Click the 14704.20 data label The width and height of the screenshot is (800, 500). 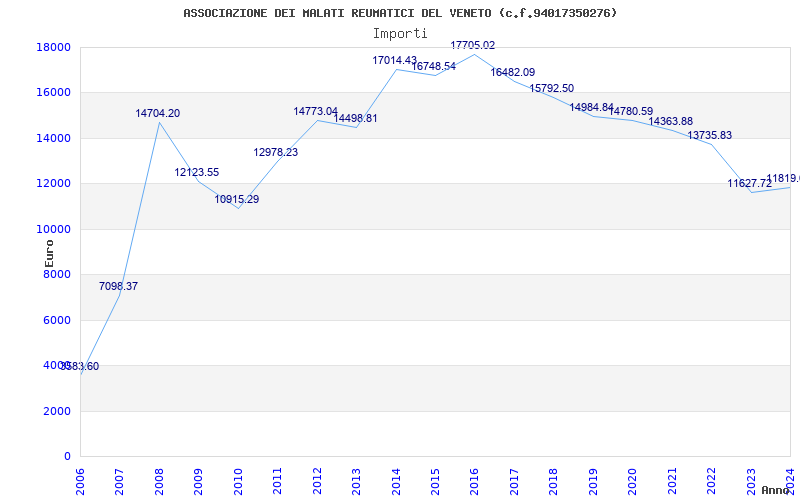pos(158,114)
